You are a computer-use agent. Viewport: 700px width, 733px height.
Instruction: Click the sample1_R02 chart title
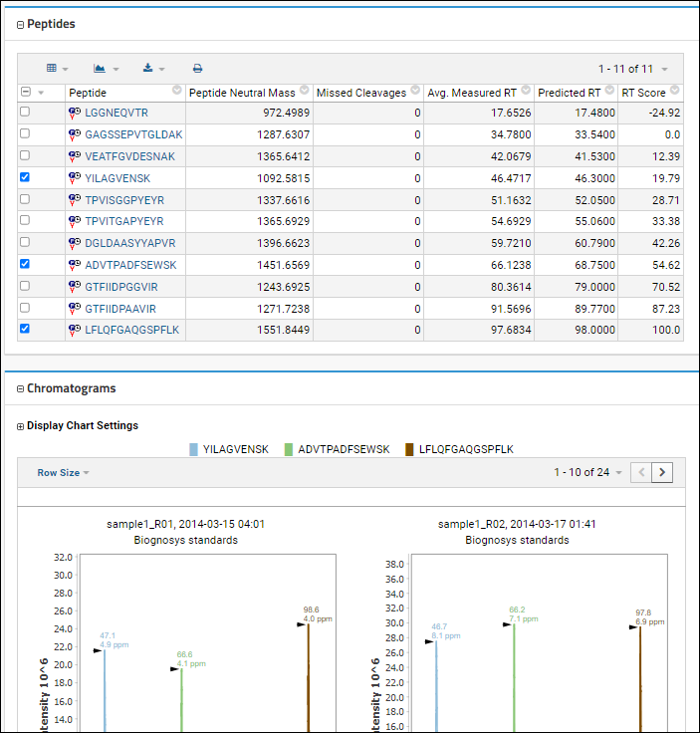click(517, 524)
